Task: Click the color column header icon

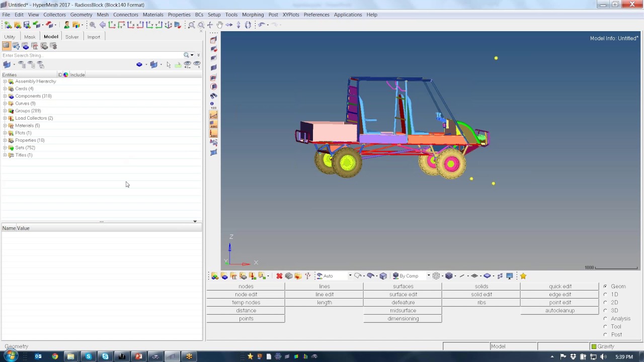Action: point(65,75)
